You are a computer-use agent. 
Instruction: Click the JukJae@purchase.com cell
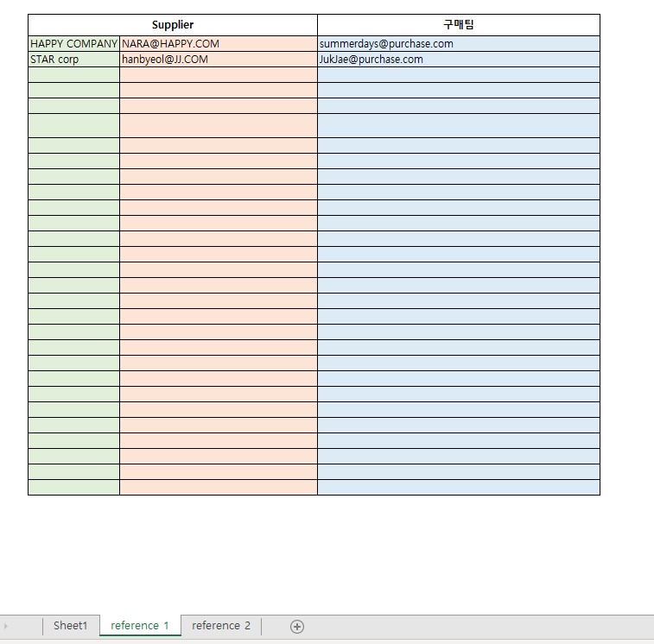click(x=459, y=60)
